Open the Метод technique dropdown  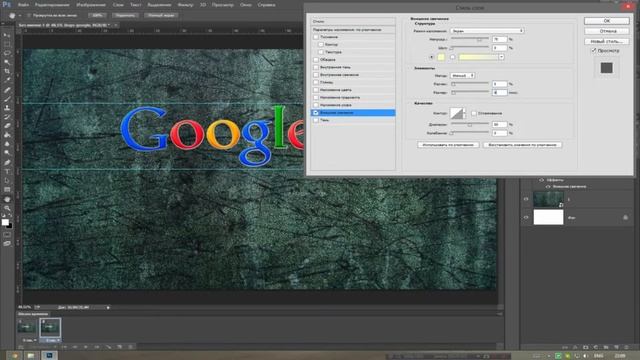[x=462, y=76]
